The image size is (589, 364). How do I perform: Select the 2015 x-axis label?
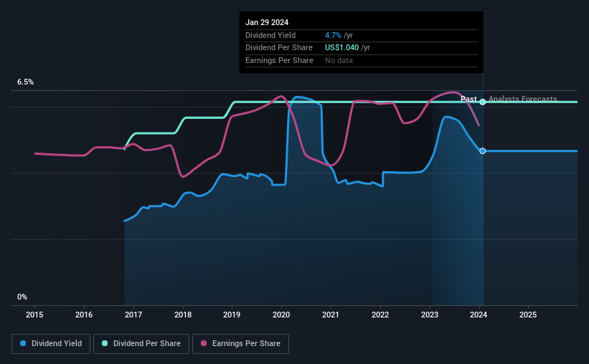(x=34, y=315)
